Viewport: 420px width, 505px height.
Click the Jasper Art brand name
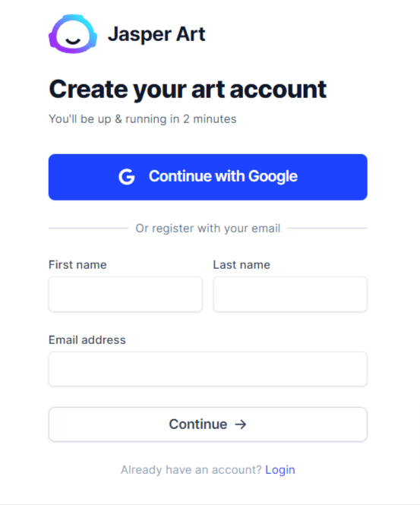pos(156,34)
